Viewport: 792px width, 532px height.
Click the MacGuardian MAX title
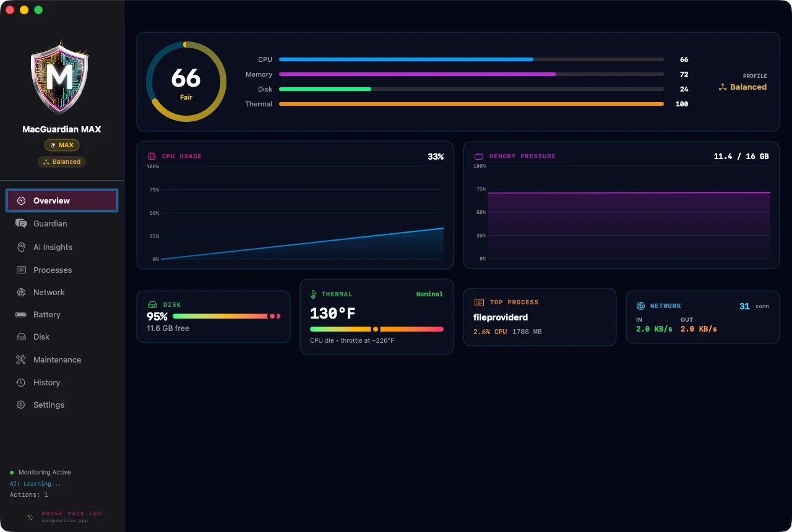(61, 129)
